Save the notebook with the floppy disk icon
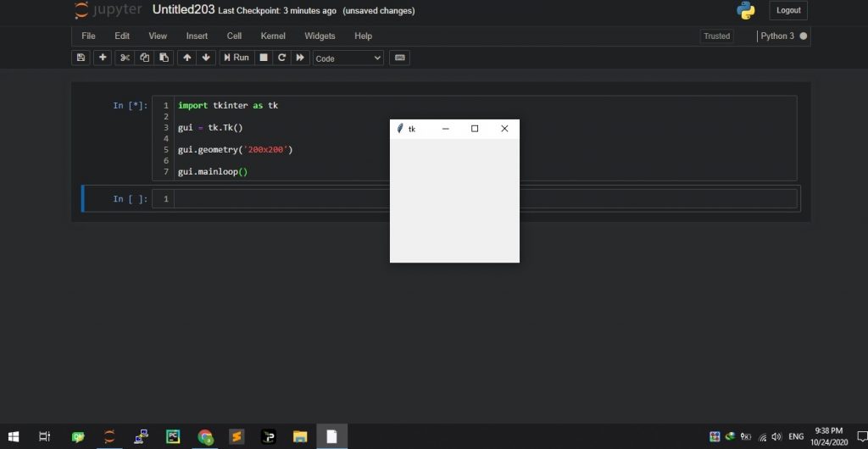 [x=81, y=58]
